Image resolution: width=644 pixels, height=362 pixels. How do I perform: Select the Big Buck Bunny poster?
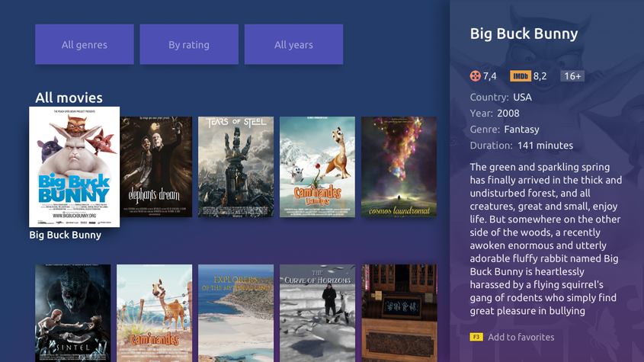point(75,167)
